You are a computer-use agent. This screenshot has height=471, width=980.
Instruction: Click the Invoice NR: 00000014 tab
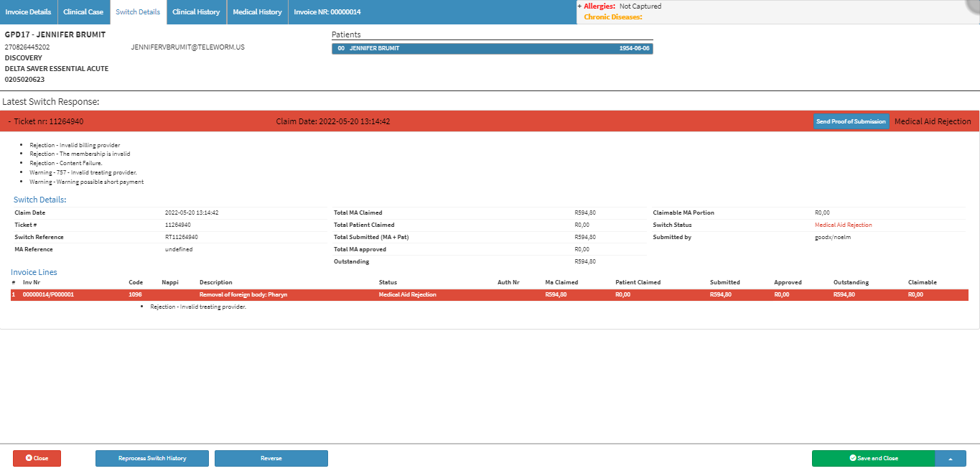(327, 12)
